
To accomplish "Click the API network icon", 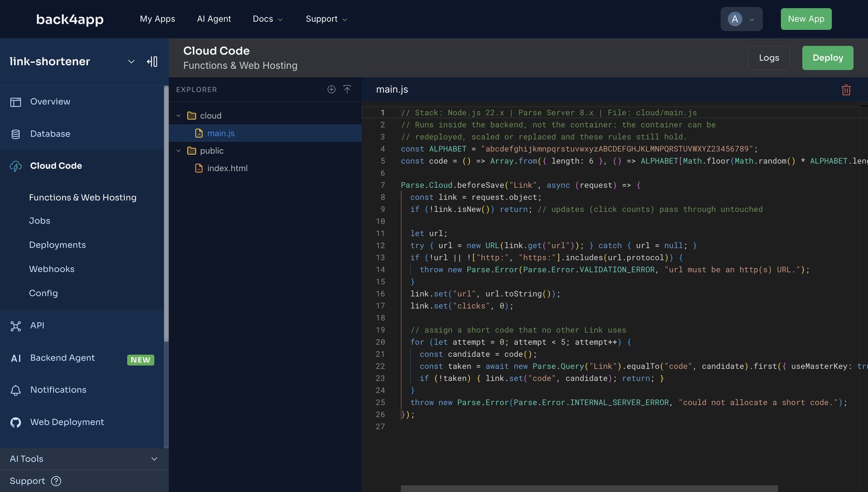I will click(x=16, y=326).
